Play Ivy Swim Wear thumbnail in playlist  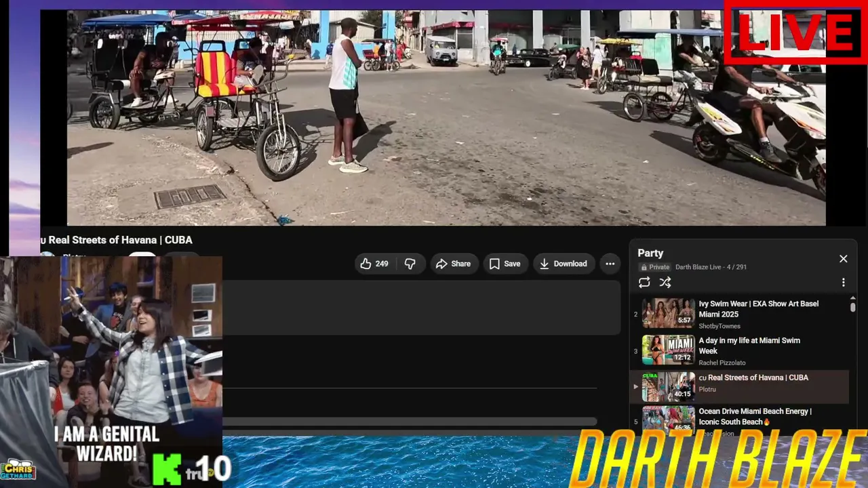tap(669, 314)
